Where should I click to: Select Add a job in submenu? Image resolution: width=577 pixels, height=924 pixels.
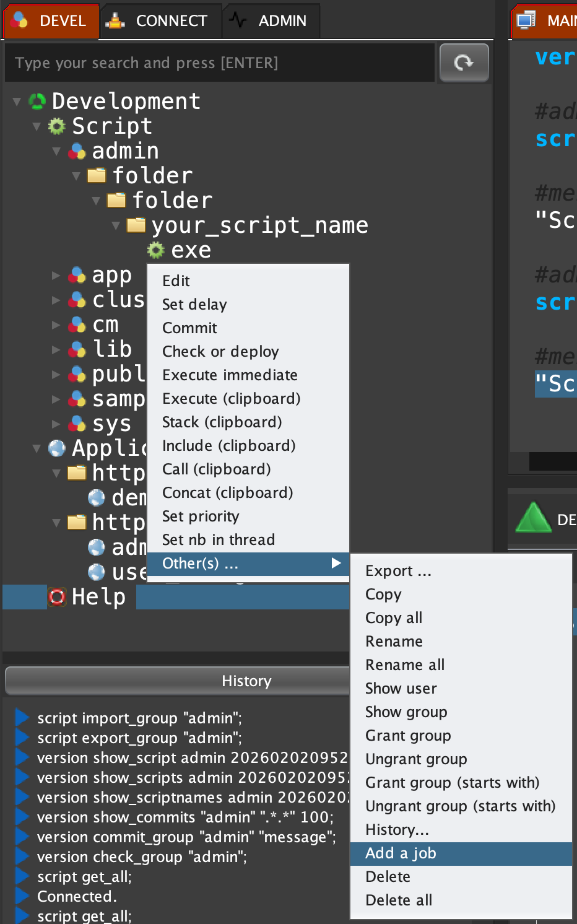click(x=401, y=853)
